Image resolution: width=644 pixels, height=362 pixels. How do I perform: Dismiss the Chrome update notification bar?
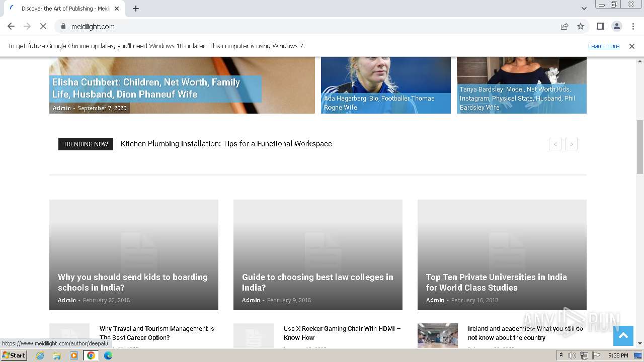tap(632, 46)
